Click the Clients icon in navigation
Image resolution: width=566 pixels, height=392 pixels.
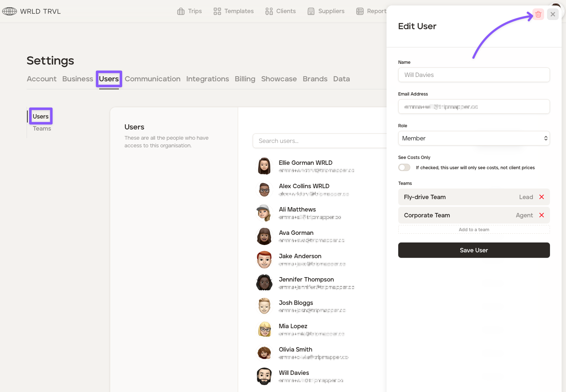(269, 11)
